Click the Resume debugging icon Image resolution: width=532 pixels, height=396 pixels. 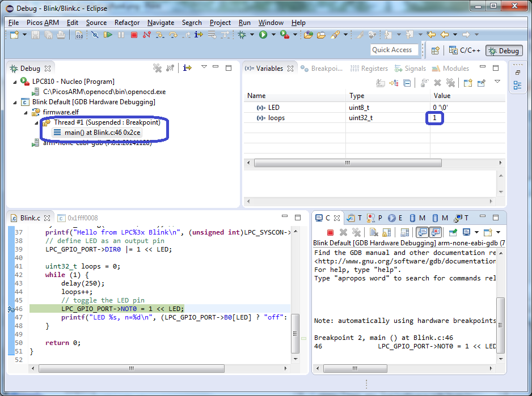(x=108, y=35)
